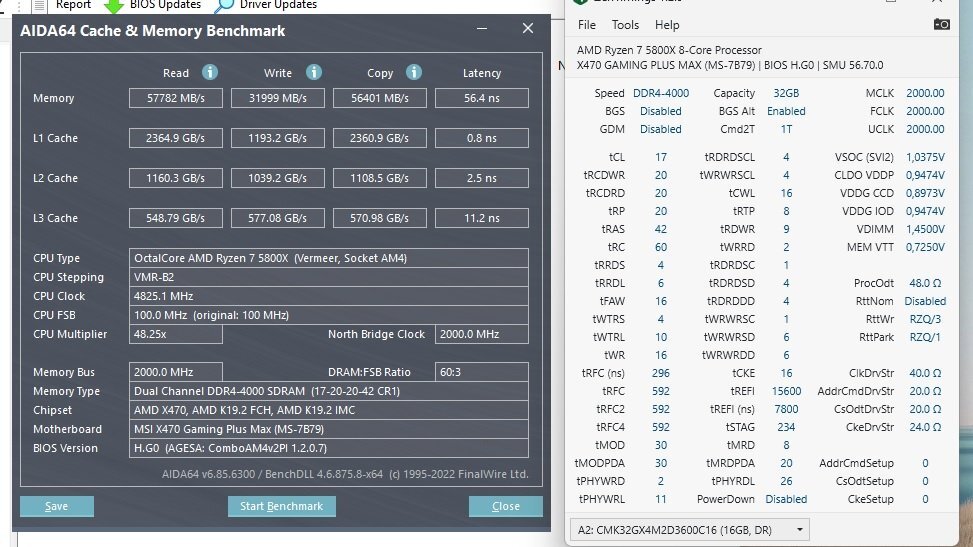The image size is (973, 547).
Task: Click the Save button
Action: pos(56,506)
